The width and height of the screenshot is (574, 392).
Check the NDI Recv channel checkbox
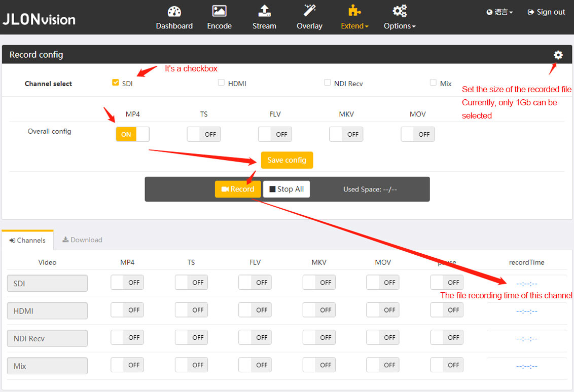pyautogui.click(x=327, y=82)
